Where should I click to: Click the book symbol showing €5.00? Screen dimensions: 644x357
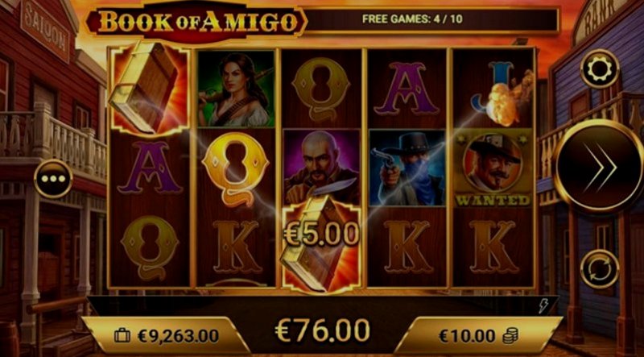coord(321,245)
